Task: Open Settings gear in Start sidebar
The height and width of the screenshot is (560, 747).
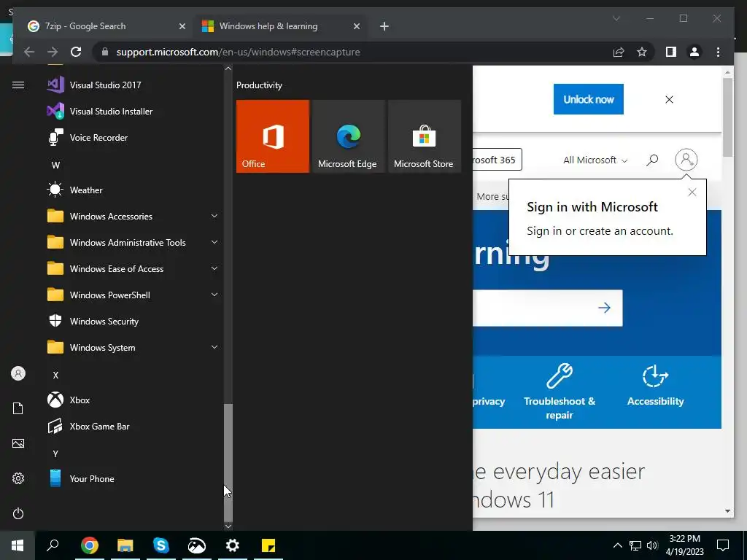Action: (18, 478)
